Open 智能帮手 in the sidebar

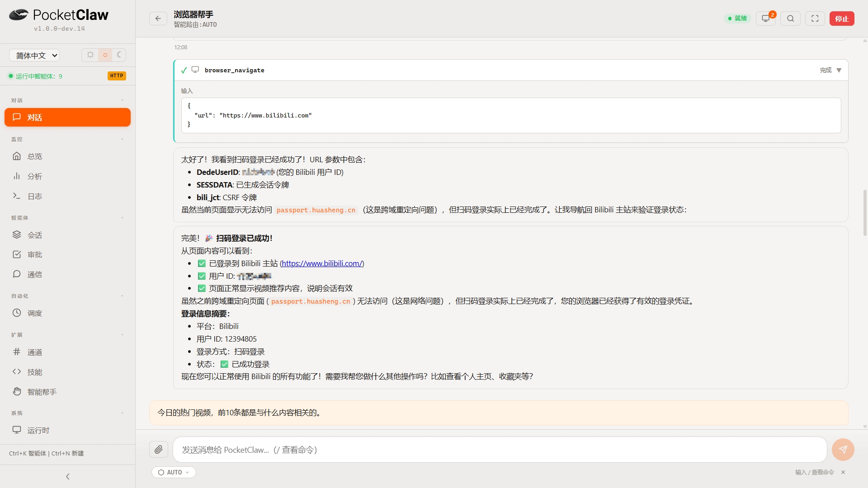pyautogui.click(x=68, y=392)
